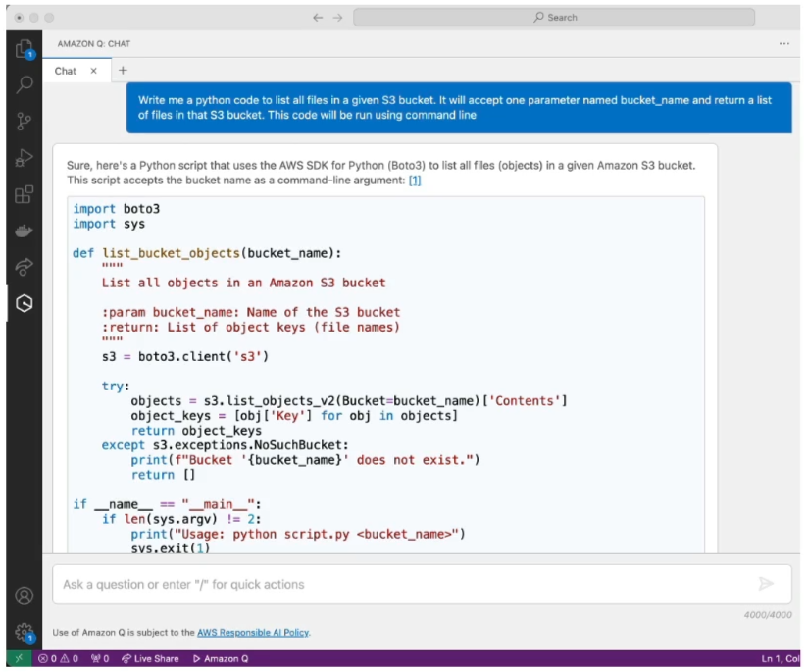Viewport: 807px width, 672px height.
Task: Open the AWS Responsible AI Policy link
Action: 253,633
